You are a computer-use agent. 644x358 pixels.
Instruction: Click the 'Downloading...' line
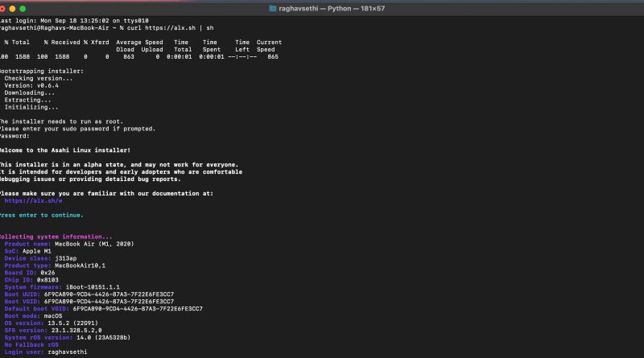(30, 93)
